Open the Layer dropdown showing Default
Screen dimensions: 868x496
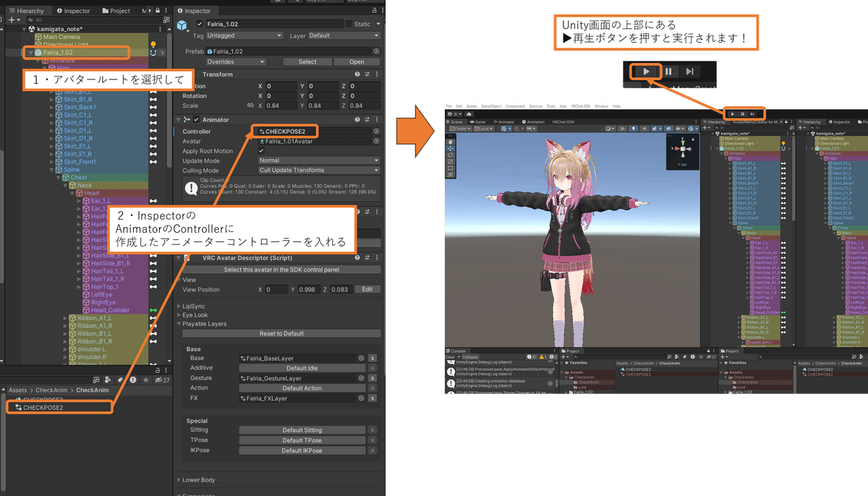point(344,35)
